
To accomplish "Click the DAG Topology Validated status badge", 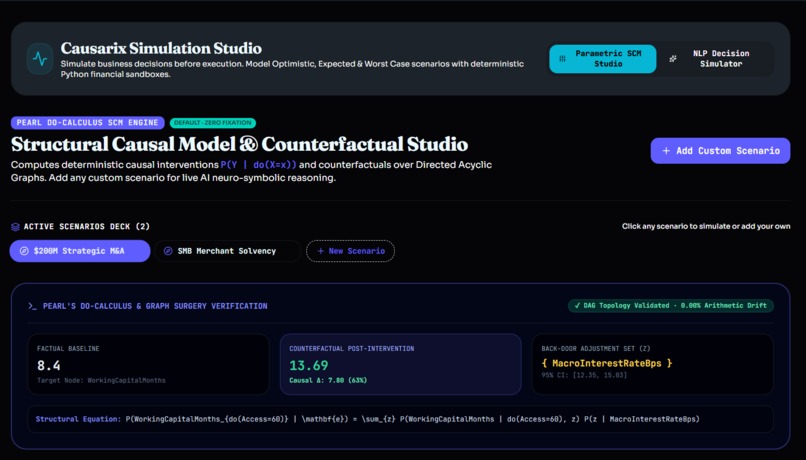I will tap(671, 305).
